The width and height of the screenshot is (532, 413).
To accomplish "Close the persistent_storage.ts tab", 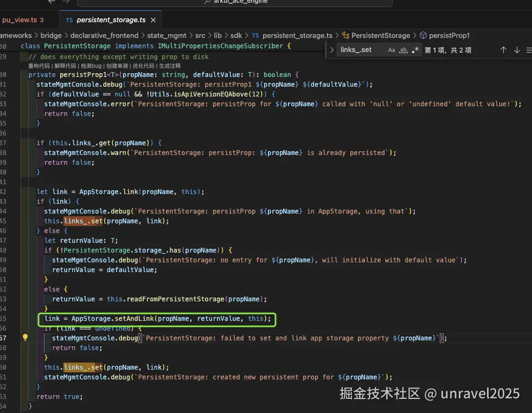I will coord(153,20).
